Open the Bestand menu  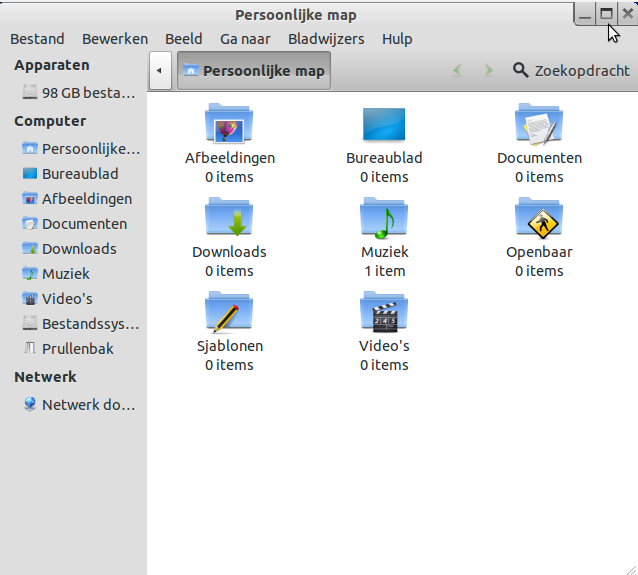click(37, 39)
